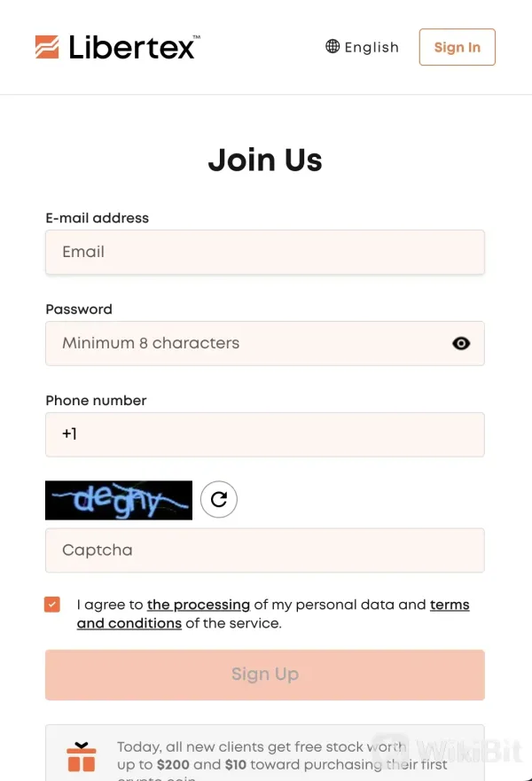Click the E-mail address label
532x781 pixels.
(98, 218)
